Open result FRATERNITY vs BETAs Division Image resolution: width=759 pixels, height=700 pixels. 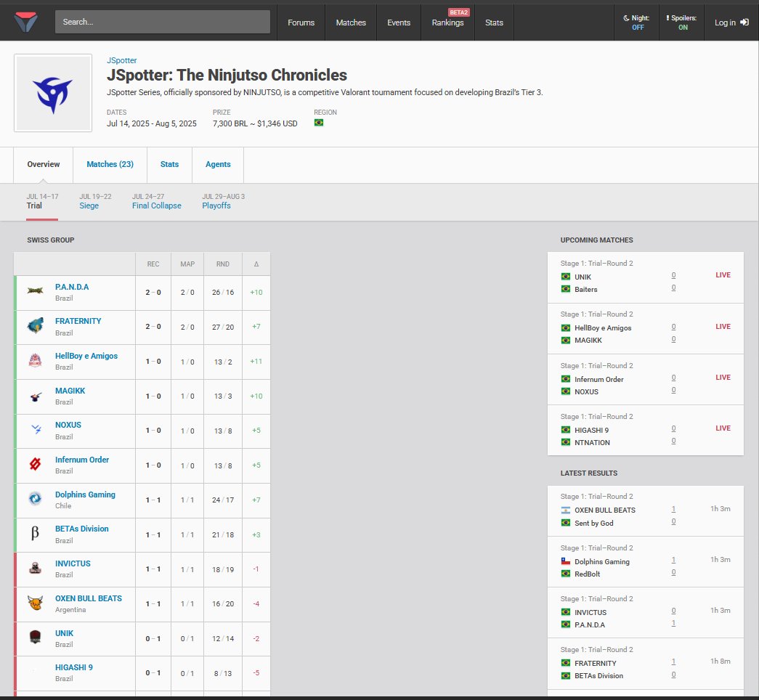click(645, 664)
